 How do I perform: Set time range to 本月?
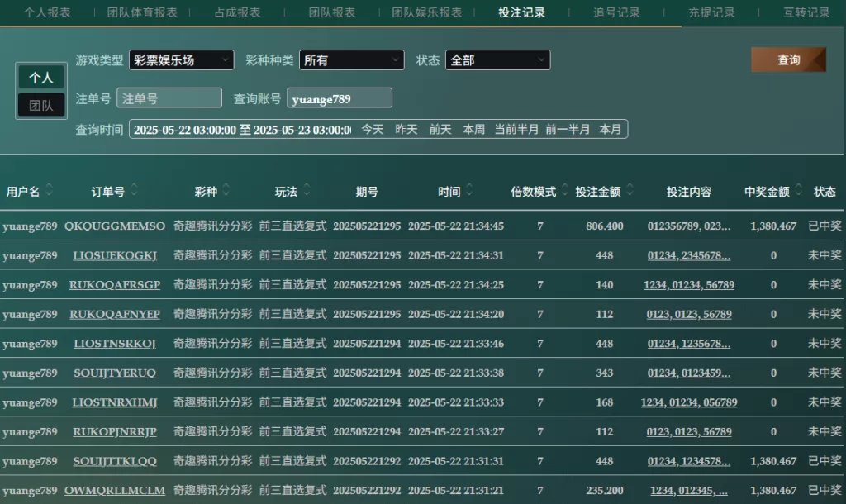tap(611, 130)
